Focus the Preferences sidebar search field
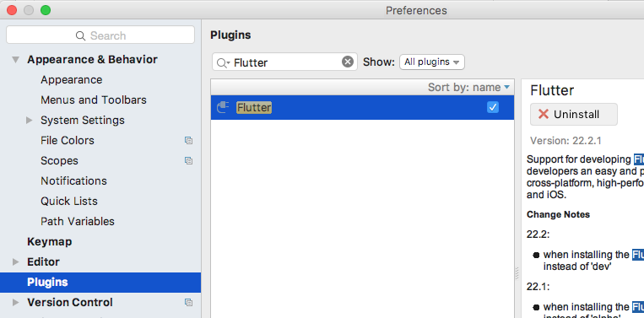Image resolution: width=644 pixels, height=318 pixels. (100, 35)
